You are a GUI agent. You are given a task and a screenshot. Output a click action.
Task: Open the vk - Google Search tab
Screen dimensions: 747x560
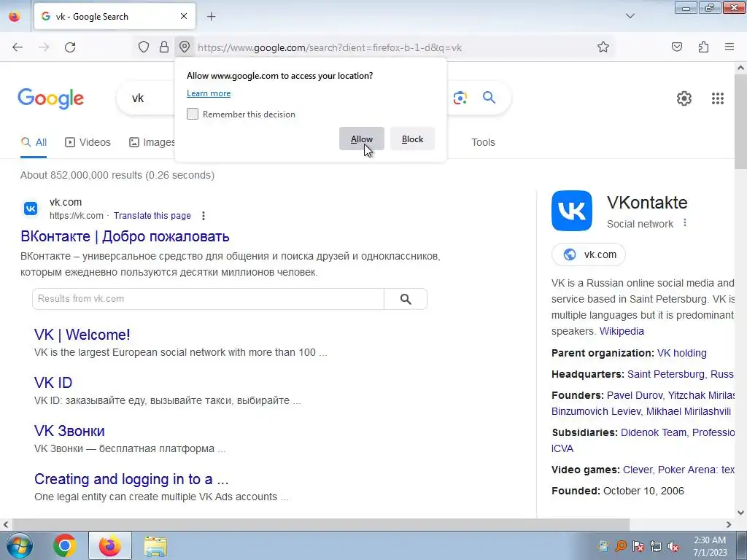point(115,16)
